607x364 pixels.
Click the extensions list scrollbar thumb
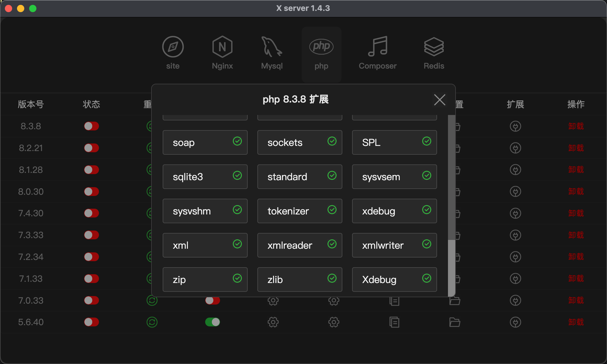coord(452,268)
